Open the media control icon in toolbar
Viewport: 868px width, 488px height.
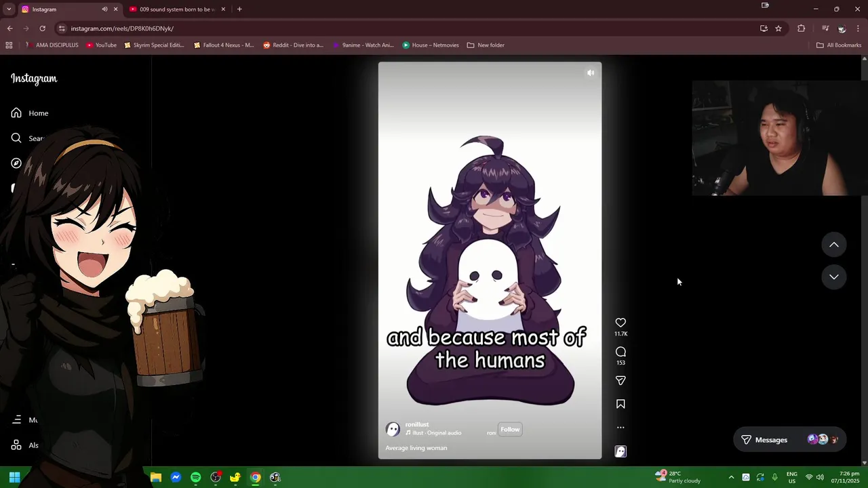click(825, 28)
